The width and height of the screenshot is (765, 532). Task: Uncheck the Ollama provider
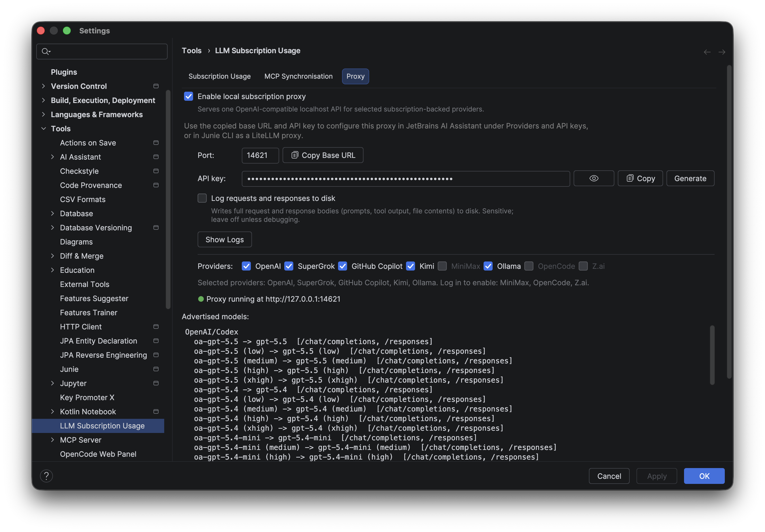488,266
